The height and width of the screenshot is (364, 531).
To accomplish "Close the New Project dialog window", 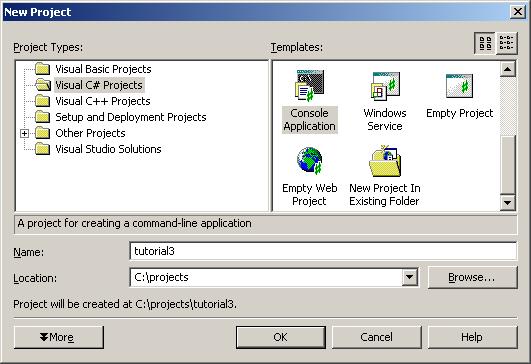I will tap(518, 12).
